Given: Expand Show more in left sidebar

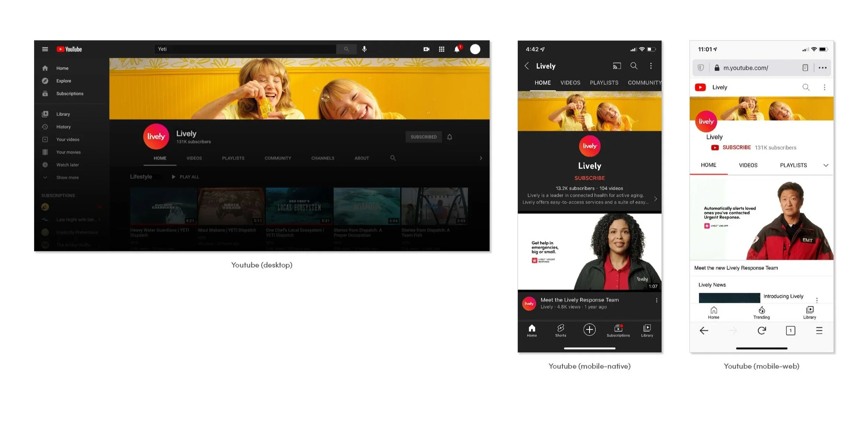Looking at the screenshot, I should point(67,177).
